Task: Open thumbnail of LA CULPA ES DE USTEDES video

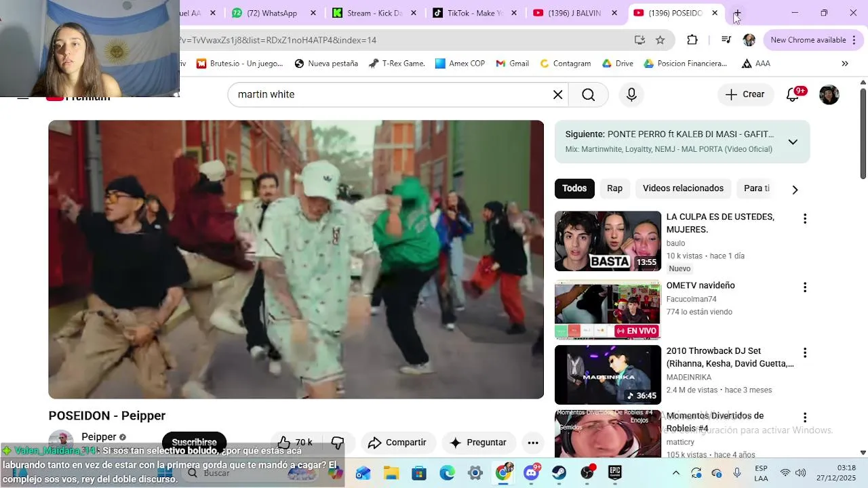Action: point(608,241)
